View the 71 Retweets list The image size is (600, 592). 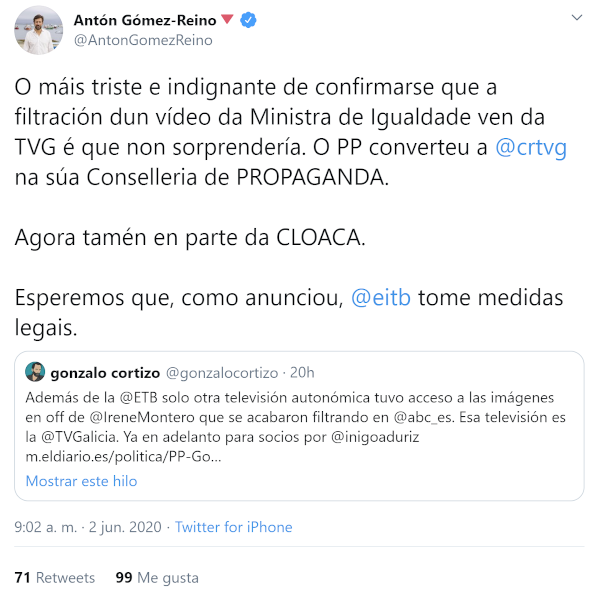click(55, 577)
